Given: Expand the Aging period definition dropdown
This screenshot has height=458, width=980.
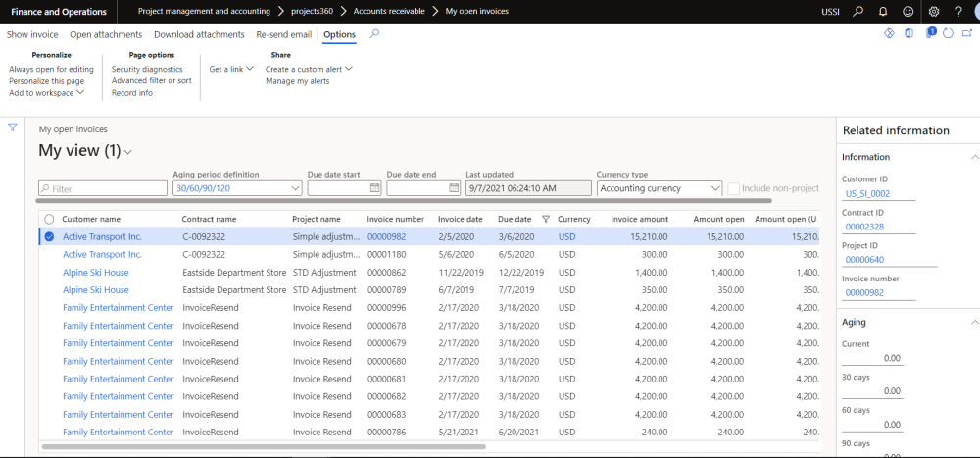Looking at the screenshot, I should 296,188.
